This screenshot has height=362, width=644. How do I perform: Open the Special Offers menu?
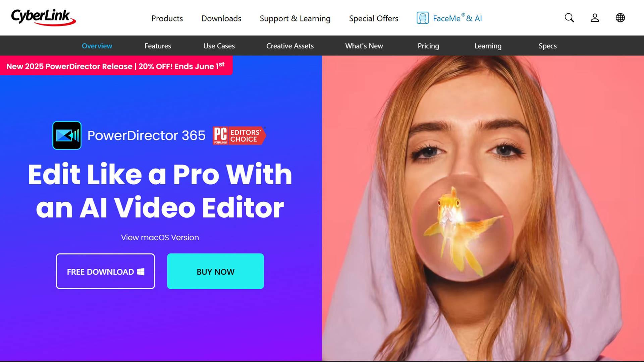click(374, 18)
